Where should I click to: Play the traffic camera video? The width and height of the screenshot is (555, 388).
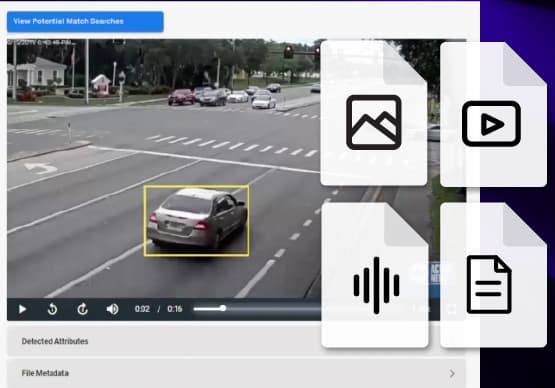point(22,309)
